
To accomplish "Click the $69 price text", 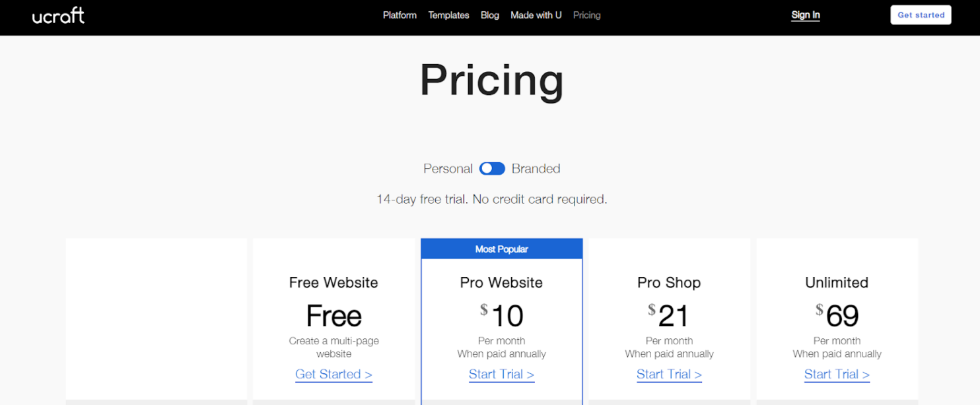I will coord(837,316).
